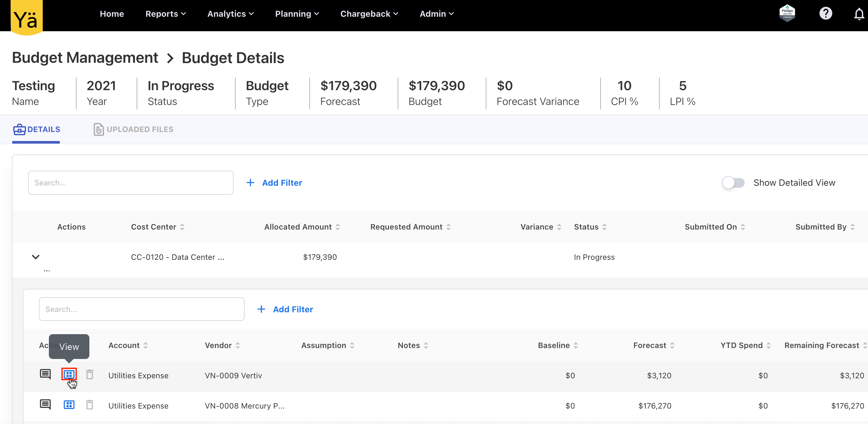
Task: Click View grid icon for Mercury row
Action: tap(69, 405)
